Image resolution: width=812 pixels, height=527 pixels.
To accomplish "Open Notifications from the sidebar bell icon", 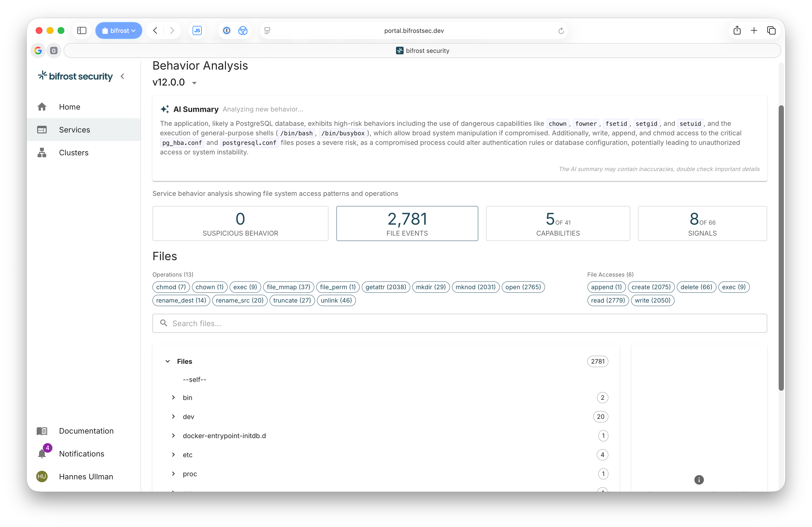I will (42, 454).
